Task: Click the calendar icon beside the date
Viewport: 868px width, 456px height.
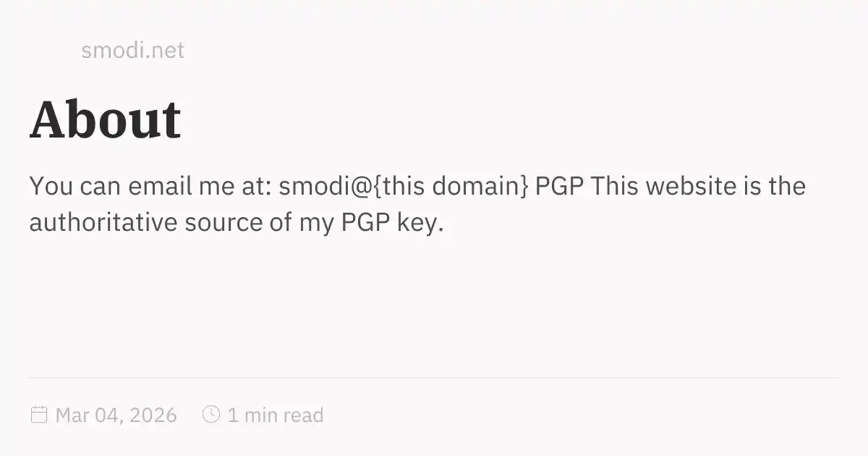Action: [x=38, y=415]
